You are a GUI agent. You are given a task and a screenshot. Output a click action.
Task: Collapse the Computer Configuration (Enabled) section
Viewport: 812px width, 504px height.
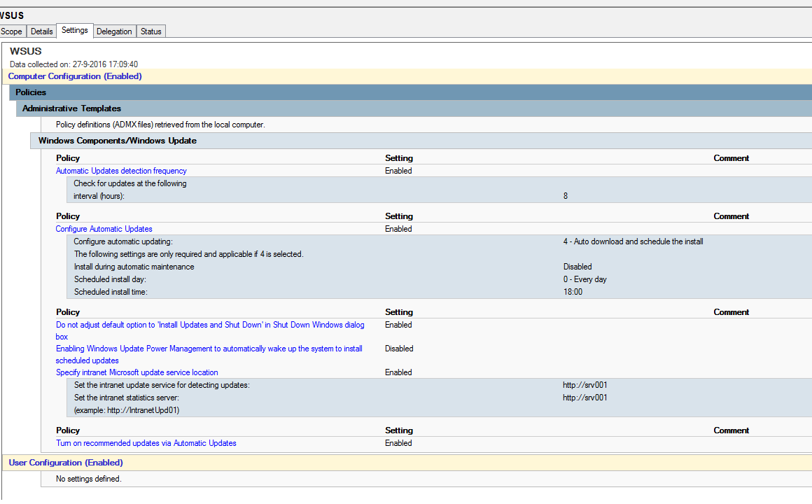pyautogui.click(x=75, y=76)
